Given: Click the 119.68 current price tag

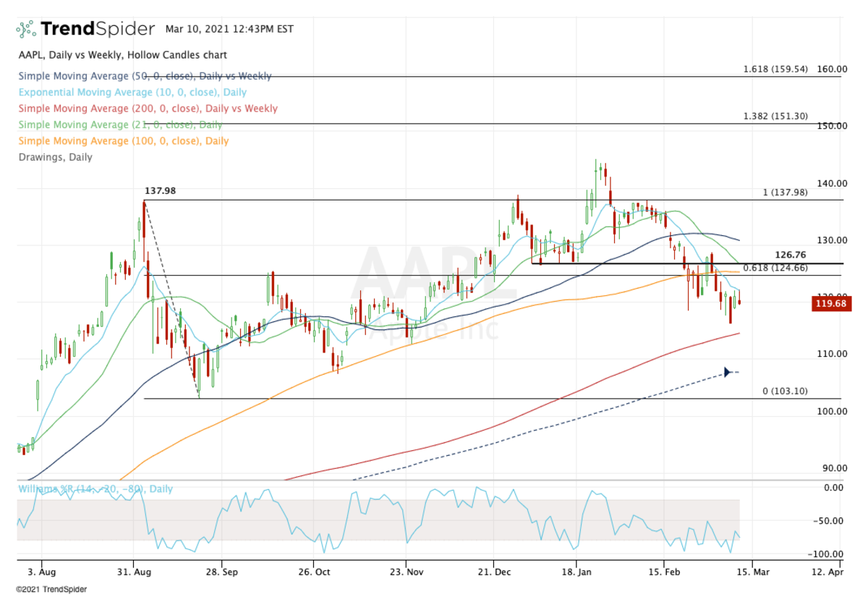Looking at the screenshot, I should point(831,304).
